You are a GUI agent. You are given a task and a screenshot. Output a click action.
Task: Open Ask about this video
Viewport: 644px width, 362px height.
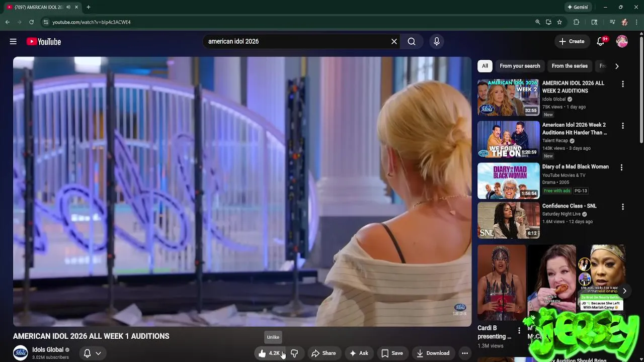(359, 353)
